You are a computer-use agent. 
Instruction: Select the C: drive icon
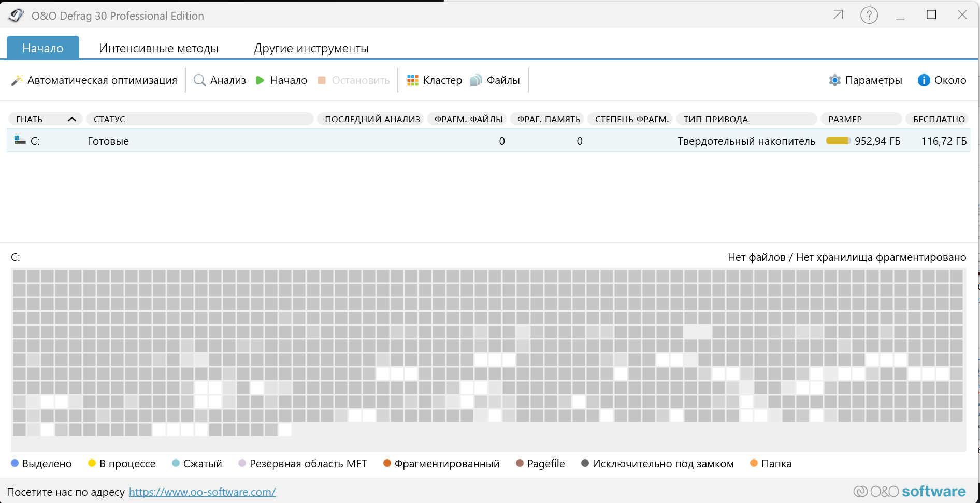click(20, 140)
